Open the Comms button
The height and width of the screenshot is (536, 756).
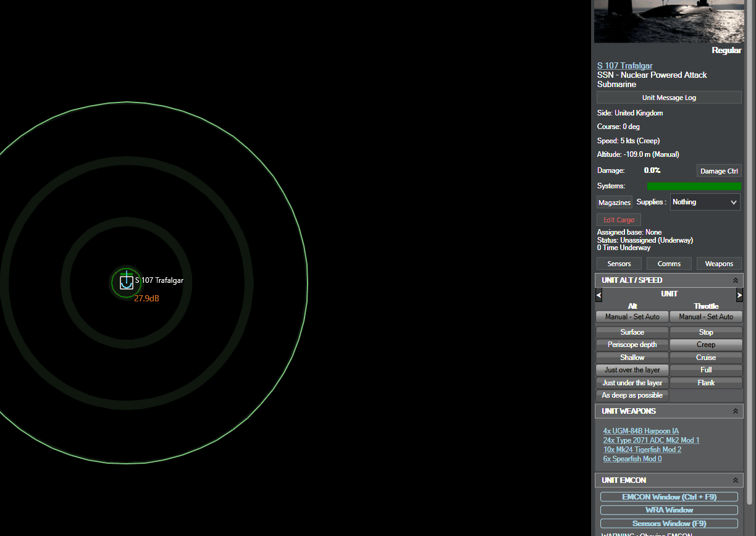pyautogui.click(x=669, y=264)
